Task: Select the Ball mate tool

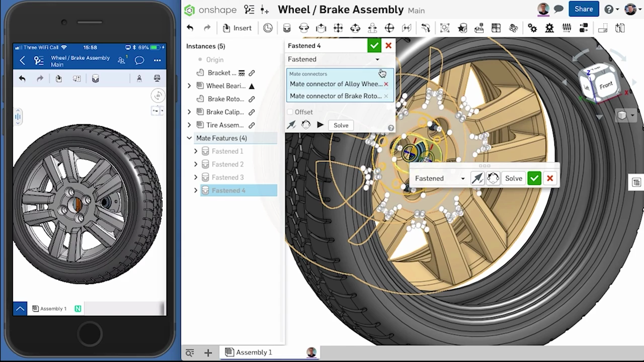Action: pos(389,28)
